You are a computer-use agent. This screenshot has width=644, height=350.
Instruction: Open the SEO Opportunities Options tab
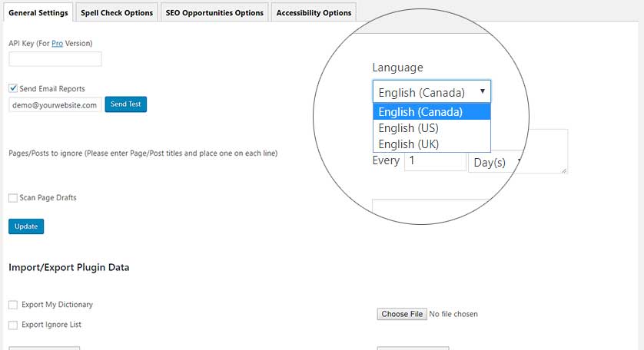tap(214, 12)
